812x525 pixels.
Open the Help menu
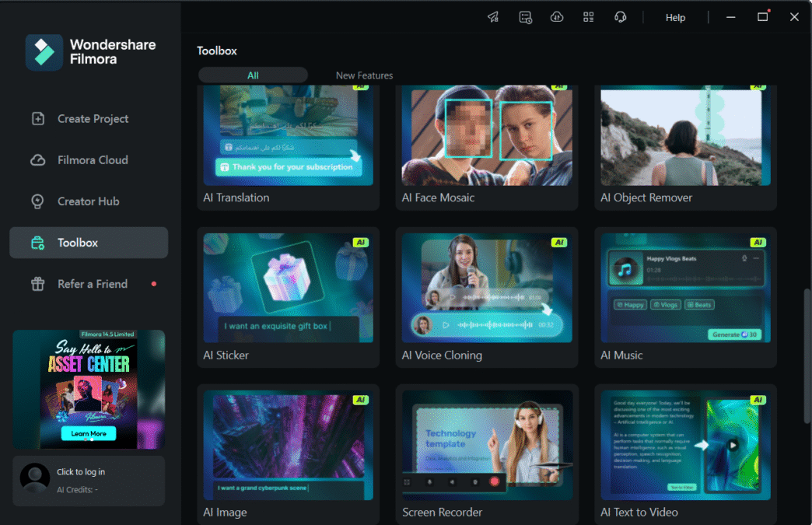click(675, 18)
